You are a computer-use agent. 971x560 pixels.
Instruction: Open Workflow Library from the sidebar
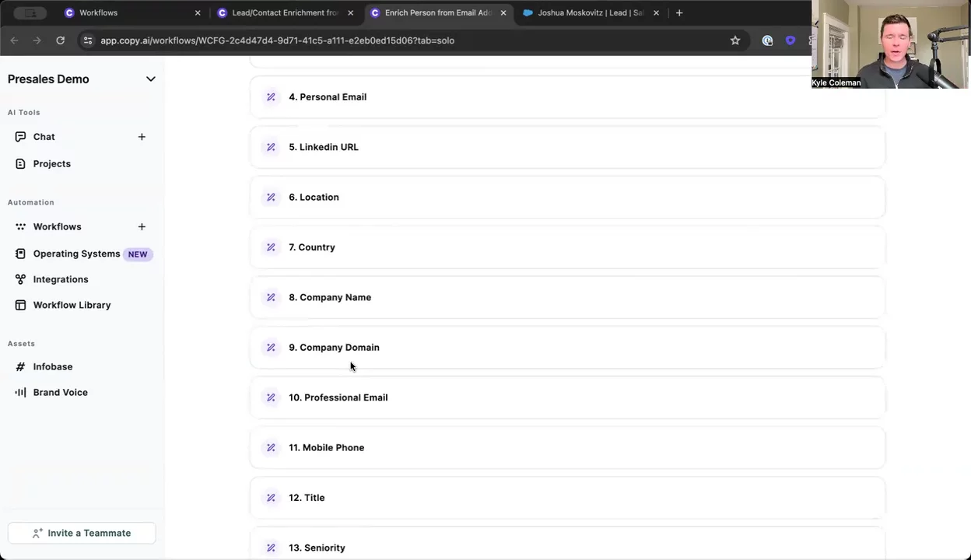click(72, 305)
